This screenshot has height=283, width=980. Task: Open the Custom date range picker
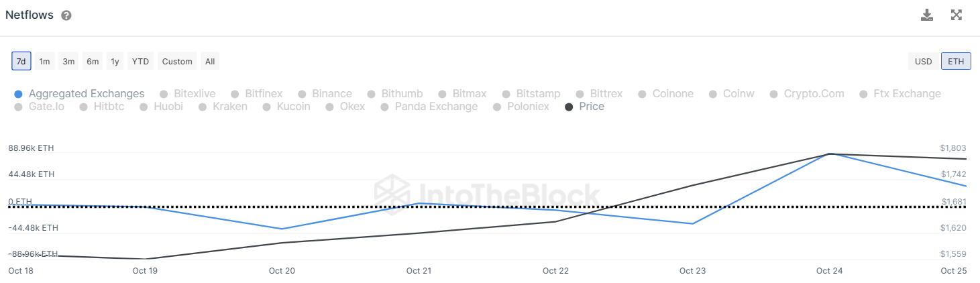pyautogui.click(x=177, y=62)
